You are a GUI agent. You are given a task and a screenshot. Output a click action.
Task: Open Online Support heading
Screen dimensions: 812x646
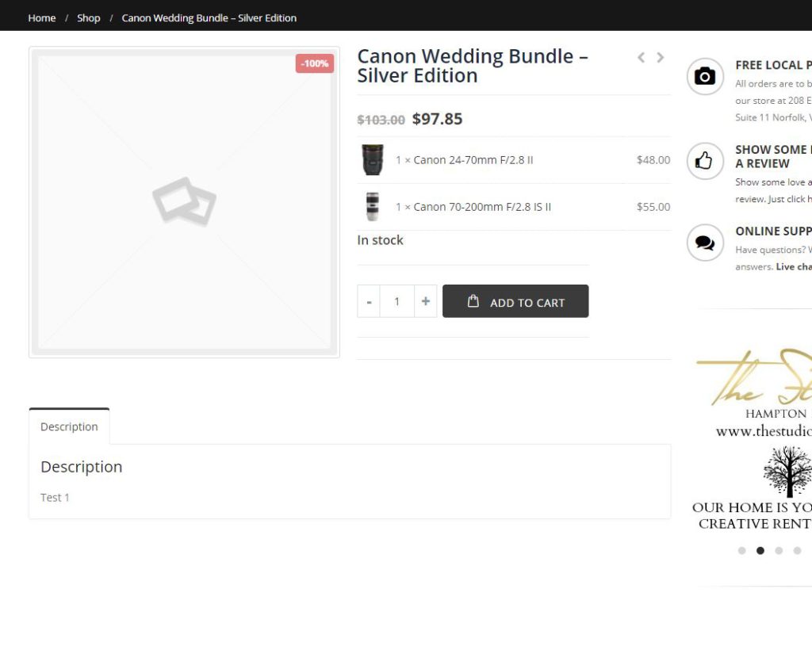[774, 231]
